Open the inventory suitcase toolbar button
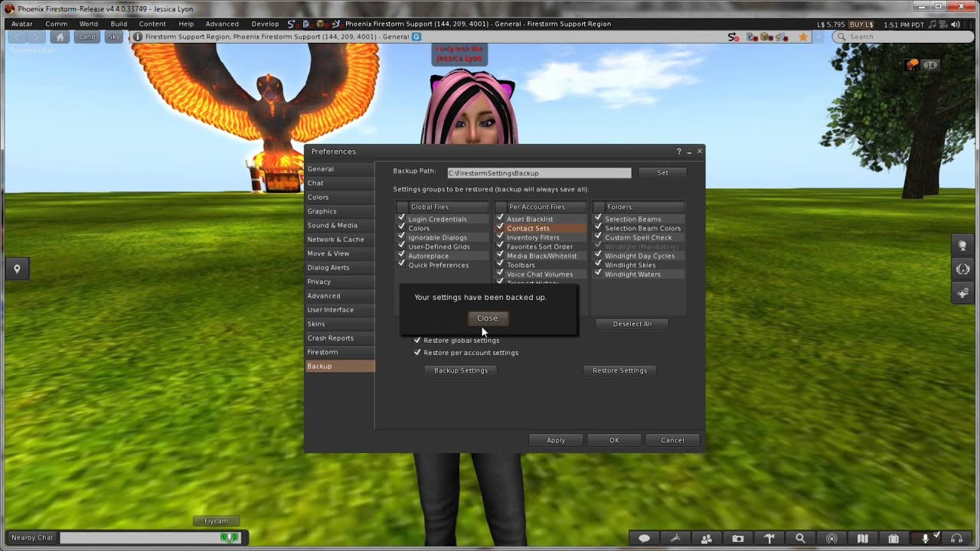The image size is (980, 551). coord(893,539)
